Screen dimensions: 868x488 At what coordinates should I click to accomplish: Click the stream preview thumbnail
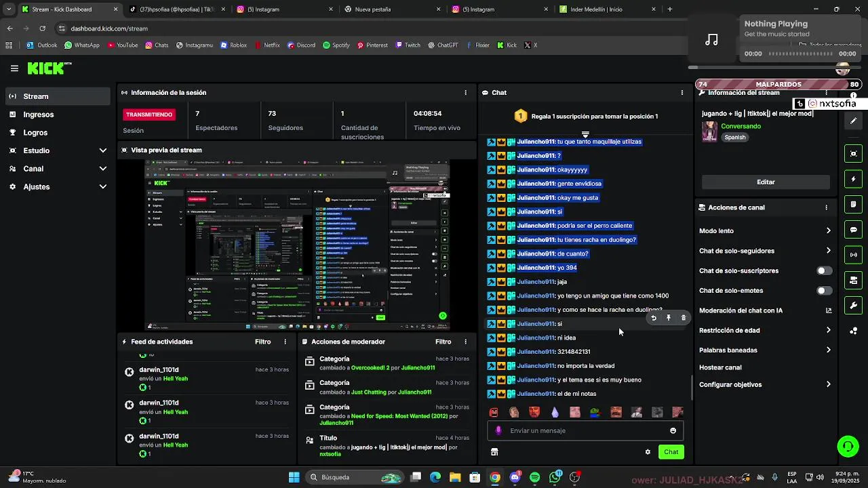click(x=297, y=245)
